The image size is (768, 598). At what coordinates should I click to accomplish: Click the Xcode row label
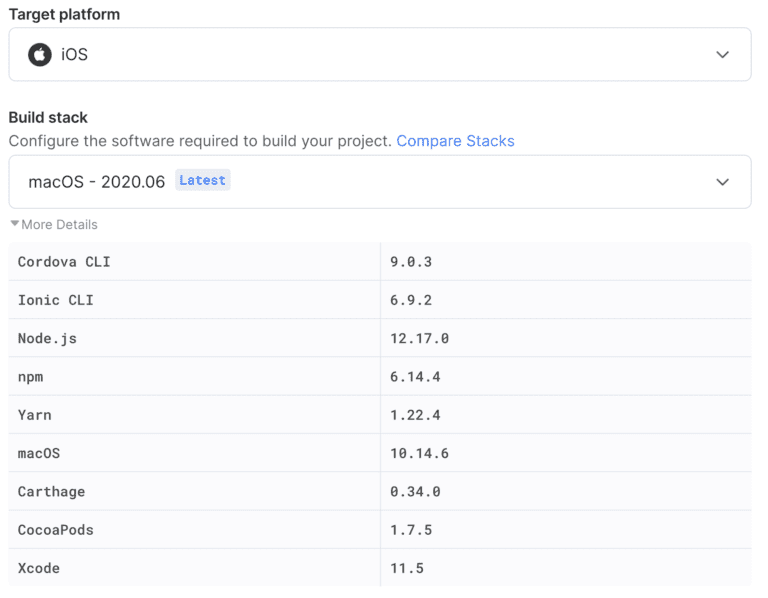39,568
